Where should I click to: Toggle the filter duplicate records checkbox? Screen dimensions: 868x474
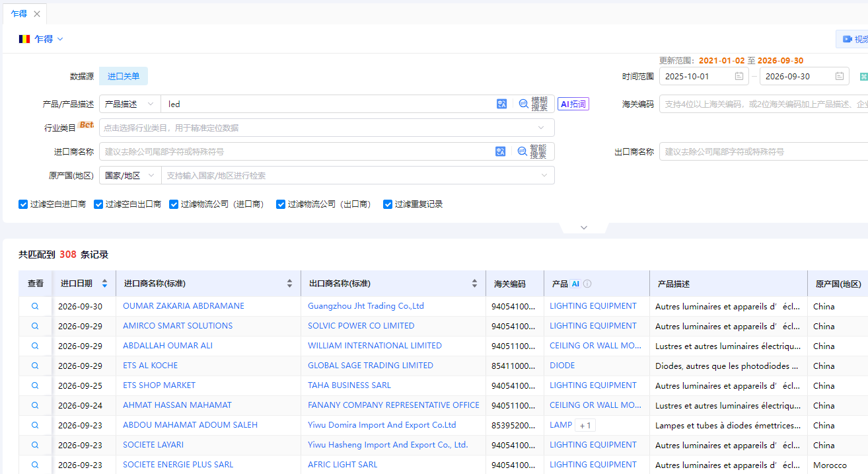(388, 204)
